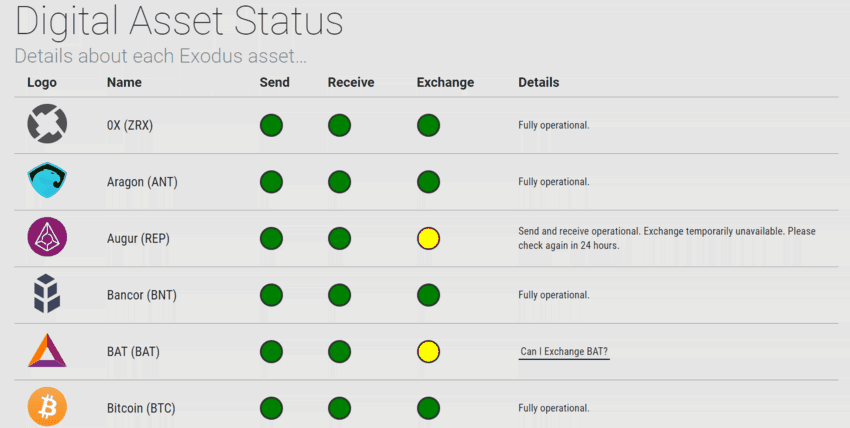
Task: Select the Augur (REP) name text
Action: point(140,239)
